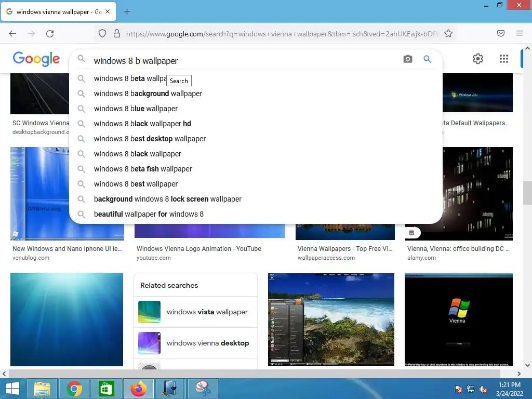Viewport: 532px width, 399px height.
Task: Select suggestion windows 8 beta wallpaper
Action: [x=256, y=78]
